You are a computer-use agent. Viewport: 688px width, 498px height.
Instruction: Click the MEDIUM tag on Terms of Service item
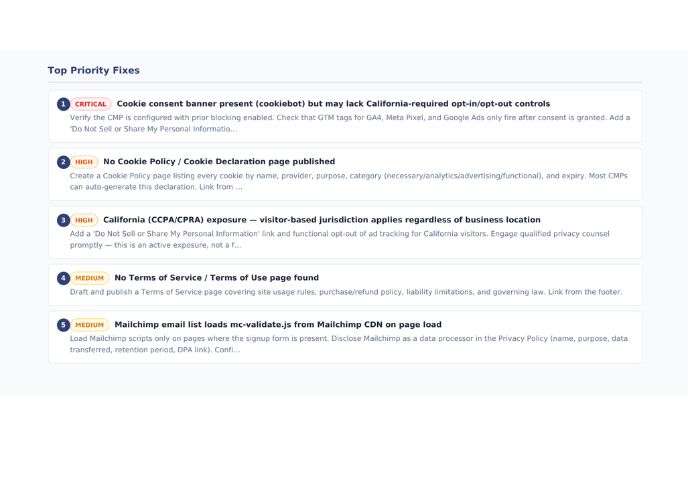(90, 278)
